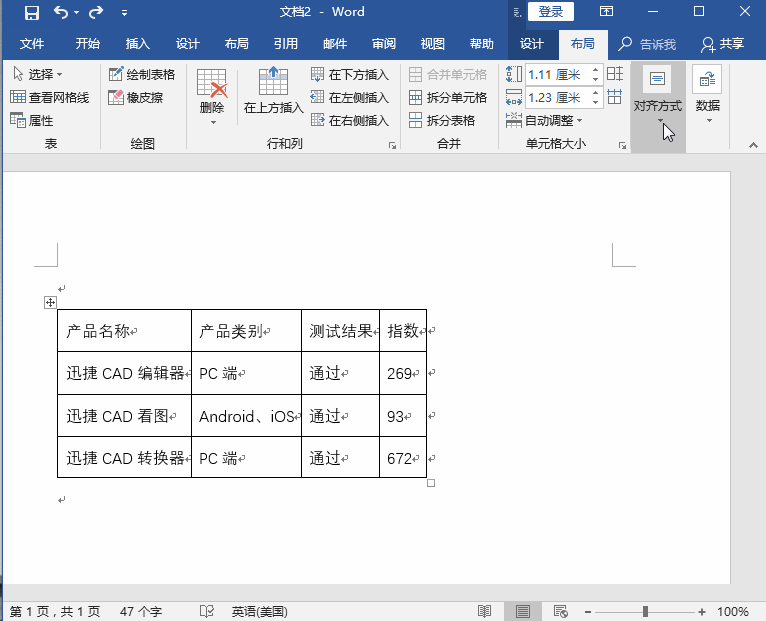
Task: Click 在左侧插入 insert left
Action: point(350,97)
